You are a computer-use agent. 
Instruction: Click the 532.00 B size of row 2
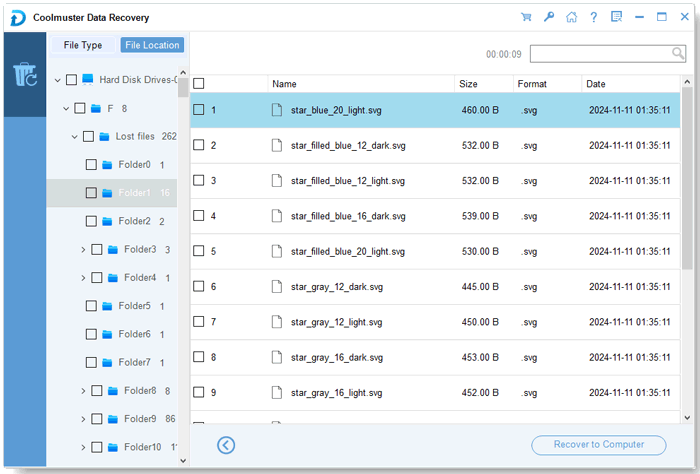tap(480, 146)
